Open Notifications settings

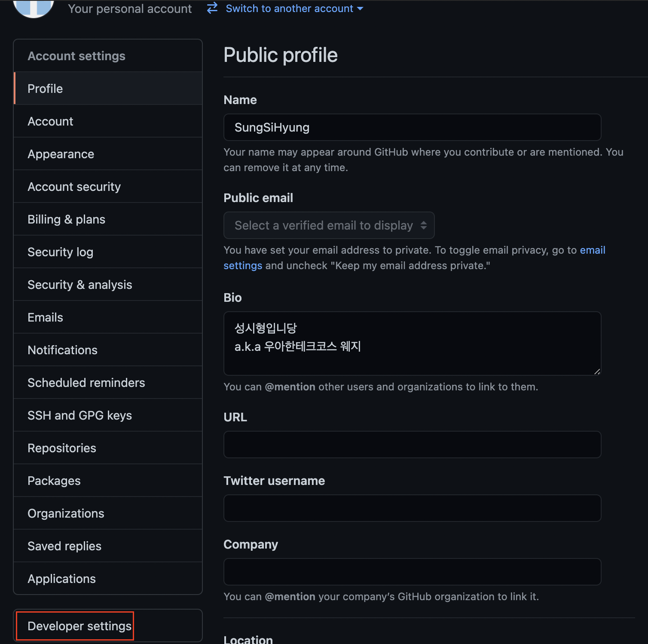coord(108,350)
